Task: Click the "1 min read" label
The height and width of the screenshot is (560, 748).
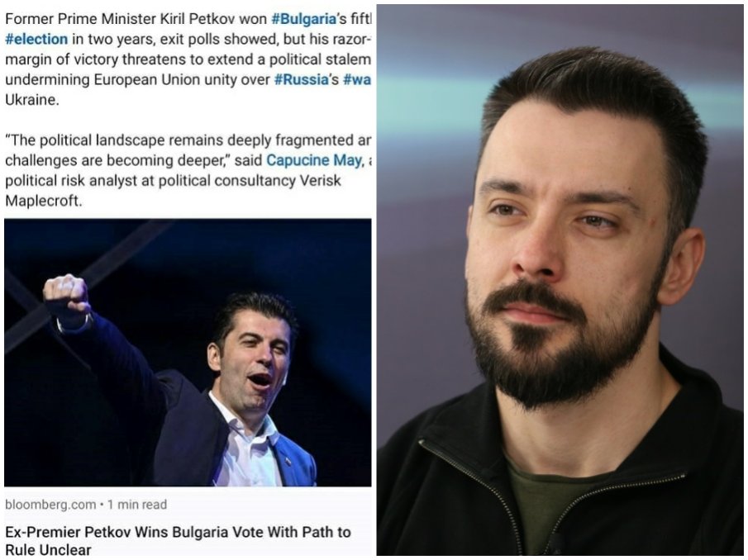Action: click(x=137, y=504)
